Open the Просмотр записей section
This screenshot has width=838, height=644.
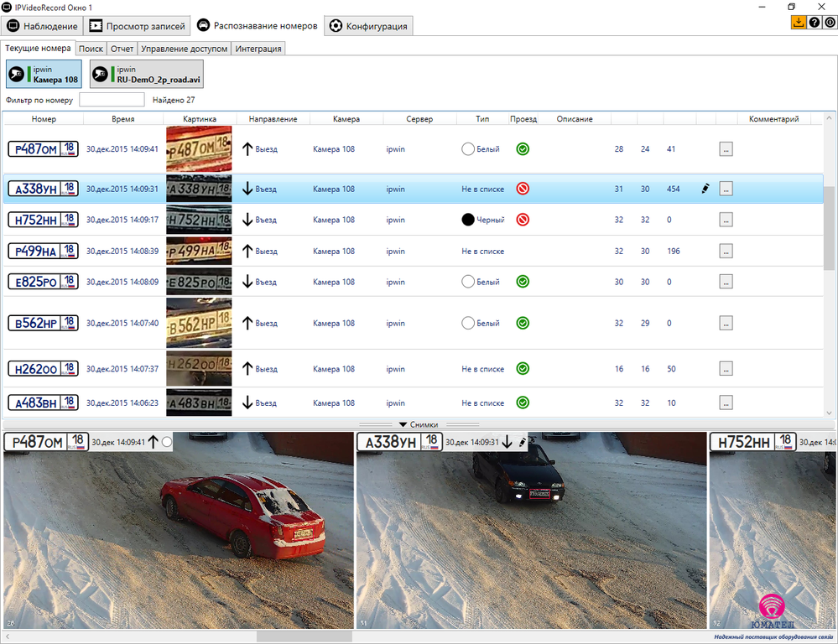[137, 26]
